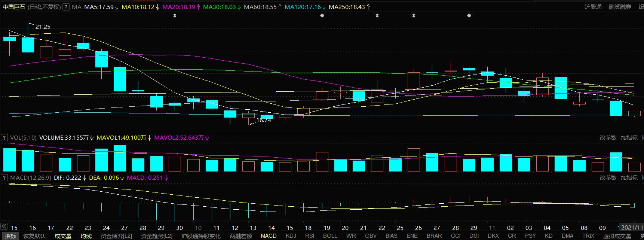This screenshot has width=644, height=240.
Task: Click the MA20 magenta legend label
Action: 179,7
